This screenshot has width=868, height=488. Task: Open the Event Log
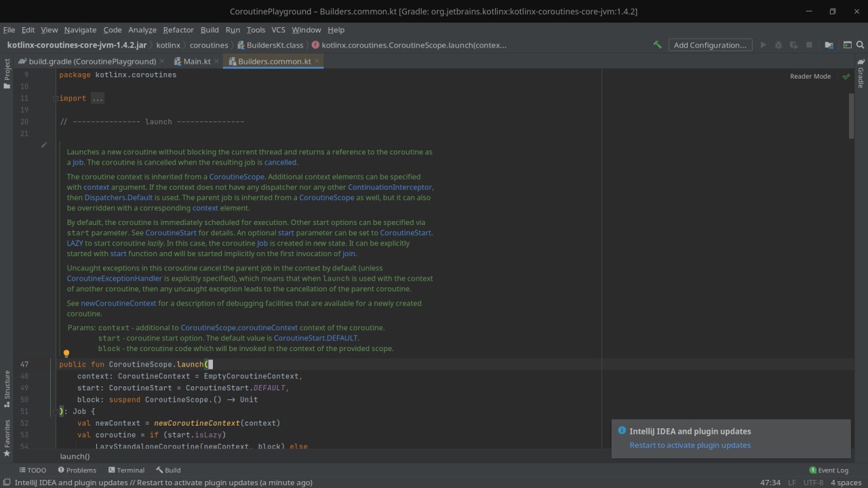829,470
